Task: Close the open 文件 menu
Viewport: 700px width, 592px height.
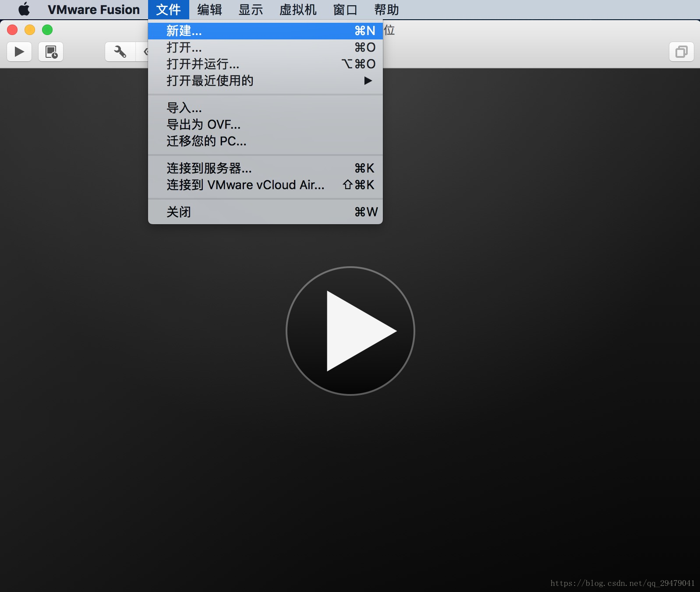Action: point(169,10)
